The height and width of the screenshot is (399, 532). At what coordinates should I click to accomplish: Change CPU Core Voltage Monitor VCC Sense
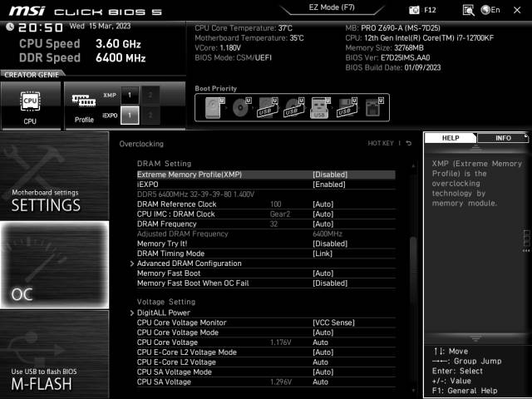coord(333,323)
